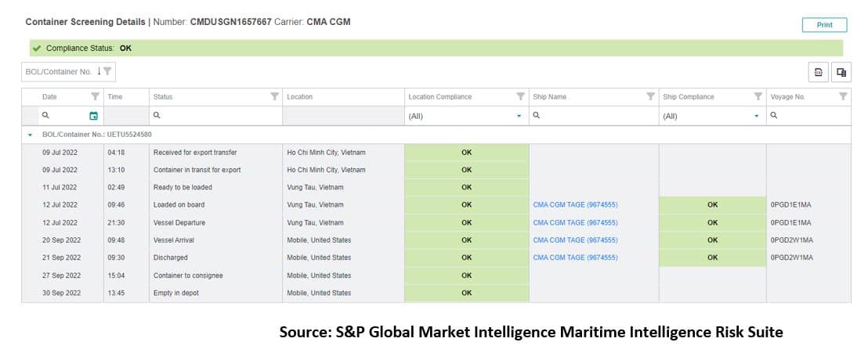Image resolution: width=868 pixels, height=360 pixels.
Task: Click the Location Compliance filter icon
Action: [520, 97]
